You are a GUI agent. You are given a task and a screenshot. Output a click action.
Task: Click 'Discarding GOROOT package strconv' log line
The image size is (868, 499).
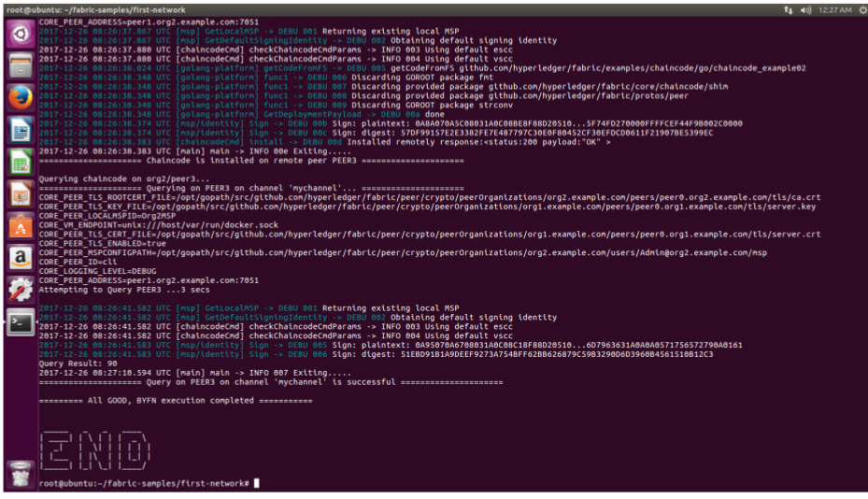click(x=276, y=106)
